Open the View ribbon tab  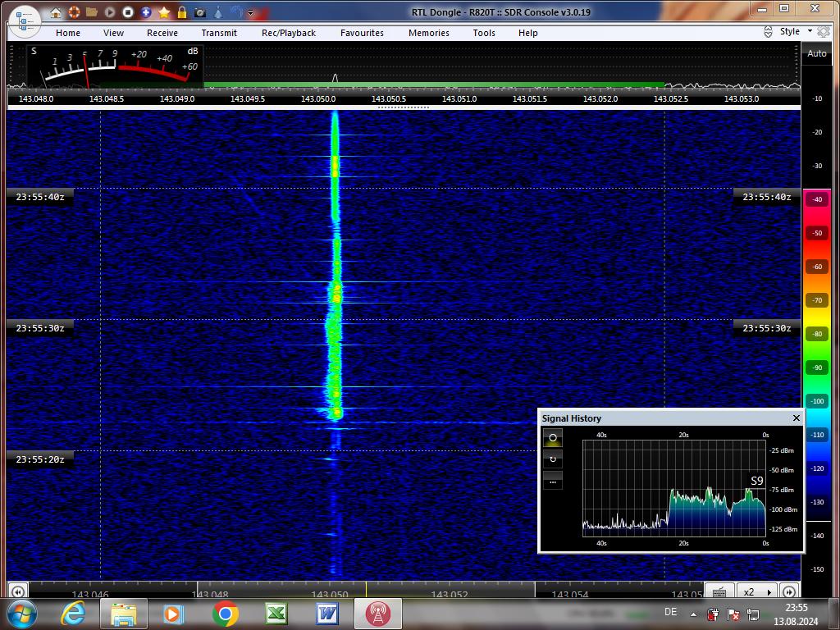(113, 33)
